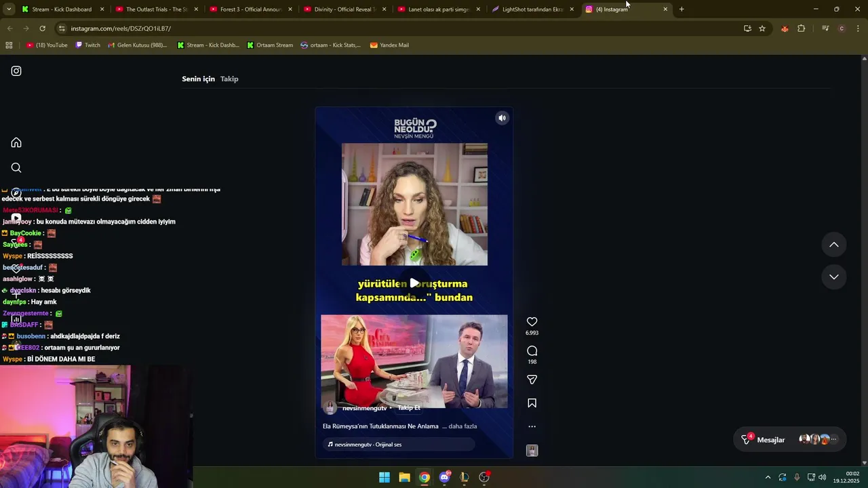Open the audio thumbnail beside the reel

532,450
